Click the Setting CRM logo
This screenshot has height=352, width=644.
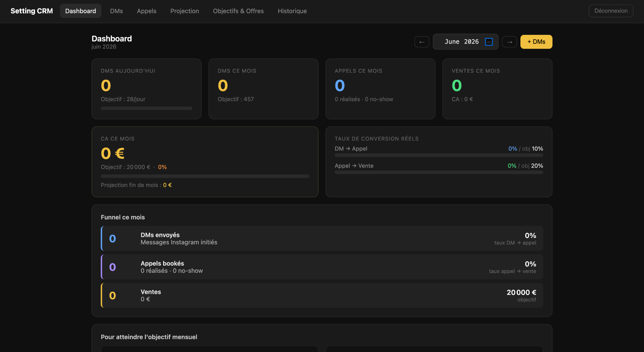tap(32, 11)
